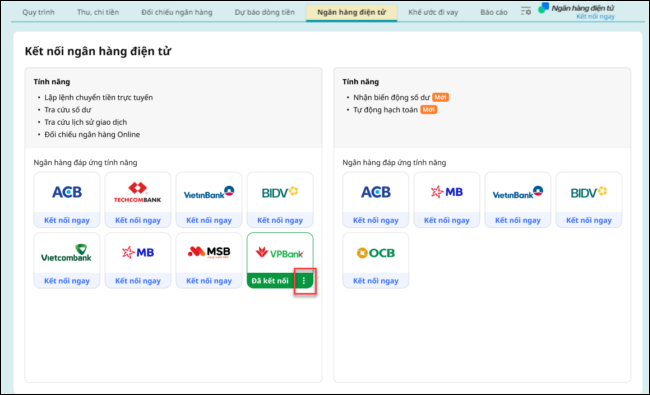Click text Nhận biến động số dư
The width and height of the screenshot is (650, 395).
tap(391, 97)
